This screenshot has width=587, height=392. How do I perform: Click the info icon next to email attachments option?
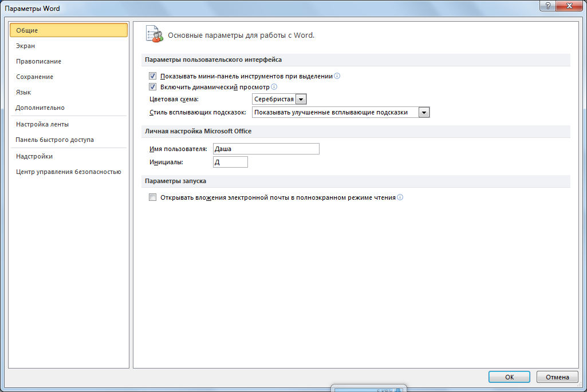pos(400,197)
